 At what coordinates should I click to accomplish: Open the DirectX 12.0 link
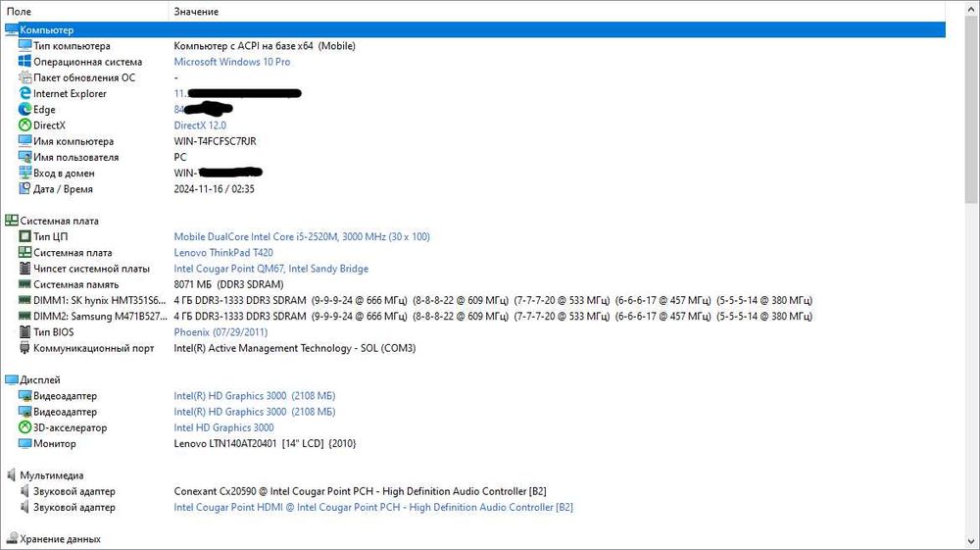(200, 125)
